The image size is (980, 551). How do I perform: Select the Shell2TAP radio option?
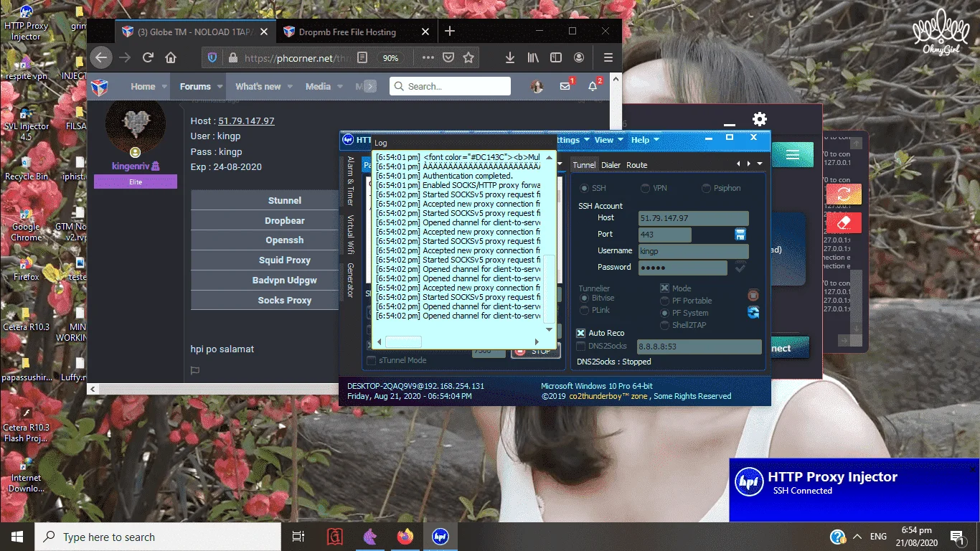click(665, 325)
